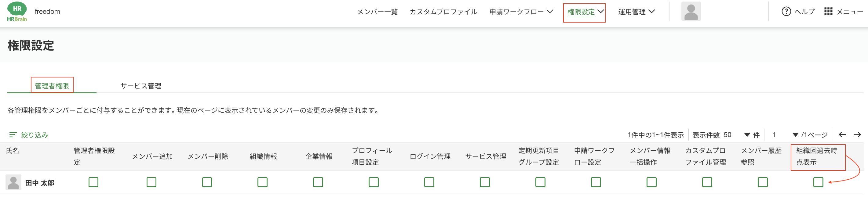This screenshot has height=197, width=868.
Task: Click the help question mark icon
Action: tap(786, 11)
